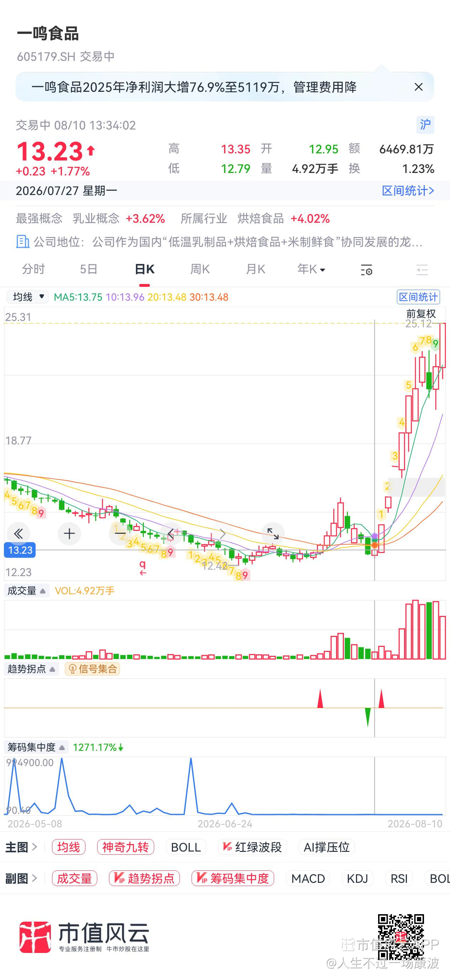Click the 区间统计 button above chart
450x980 pixels.
[418, 297]
